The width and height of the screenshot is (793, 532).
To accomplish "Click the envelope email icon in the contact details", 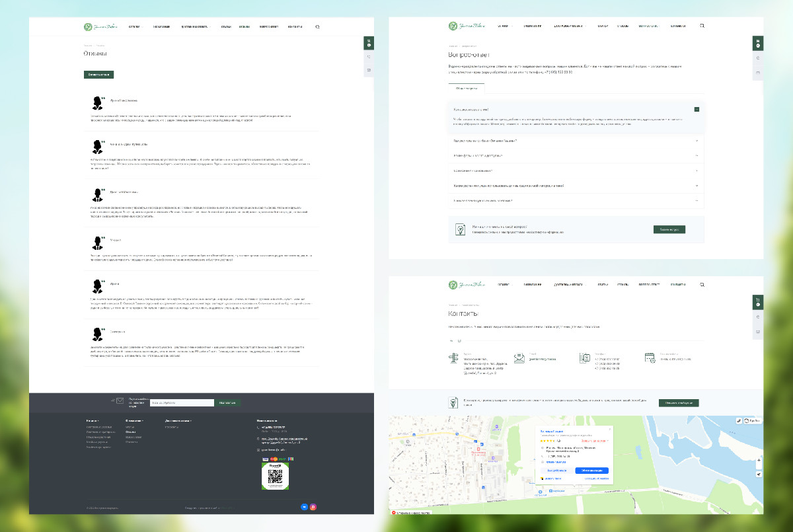I will click(x=519, y=358).
